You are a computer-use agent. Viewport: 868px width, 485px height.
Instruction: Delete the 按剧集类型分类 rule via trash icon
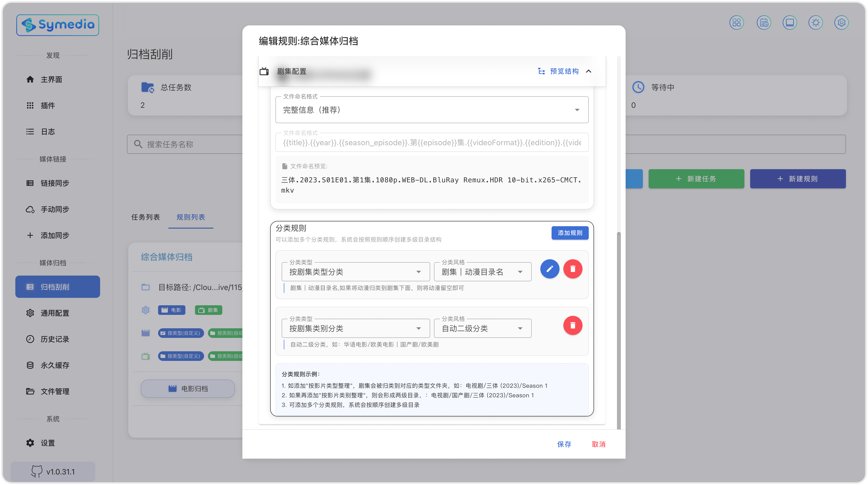[x=572, y=269]
